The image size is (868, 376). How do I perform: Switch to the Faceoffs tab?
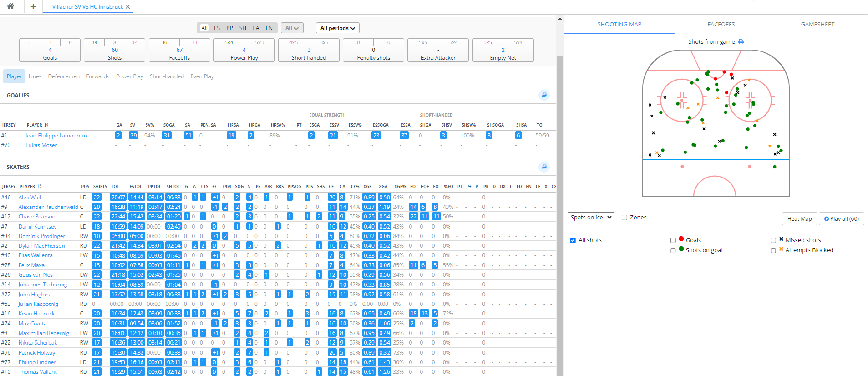tap(721, 25)
